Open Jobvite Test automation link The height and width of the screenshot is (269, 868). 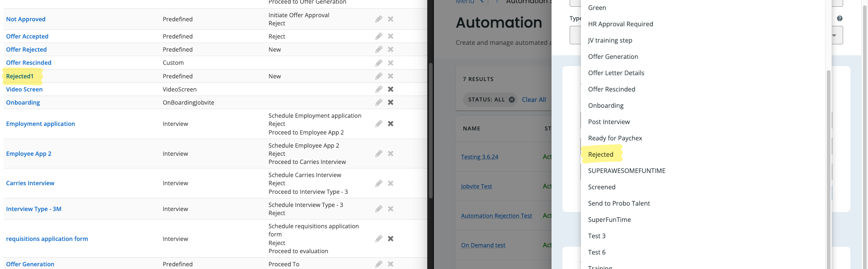coord(476,186)
